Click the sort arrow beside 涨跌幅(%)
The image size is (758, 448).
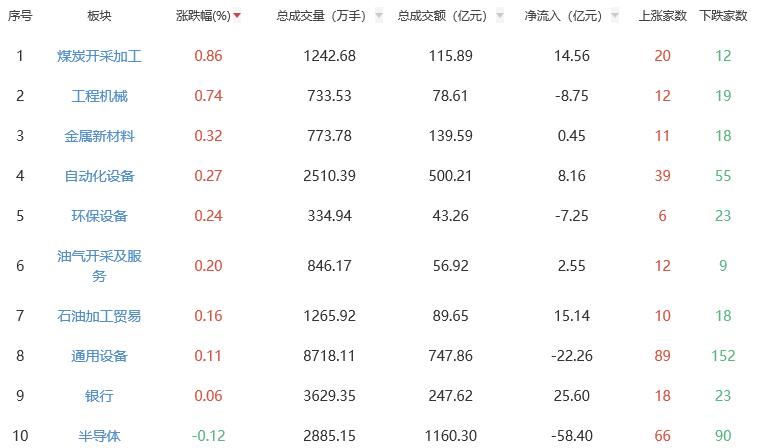click(x=237, y=17)
